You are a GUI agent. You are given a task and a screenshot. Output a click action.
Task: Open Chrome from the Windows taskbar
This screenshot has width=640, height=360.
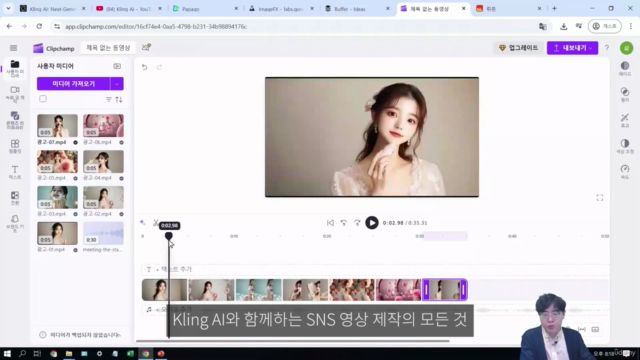(146, 353)
